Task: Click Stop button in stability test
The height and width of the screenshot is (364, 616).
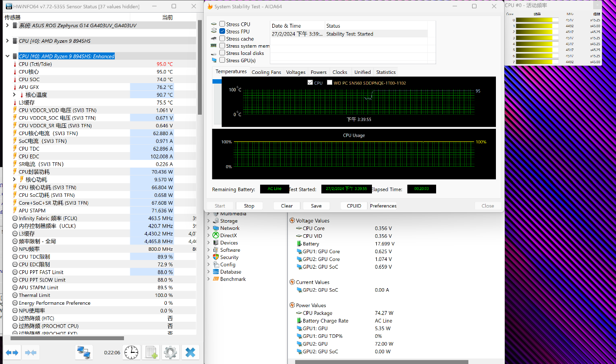Action: [249, 206]
